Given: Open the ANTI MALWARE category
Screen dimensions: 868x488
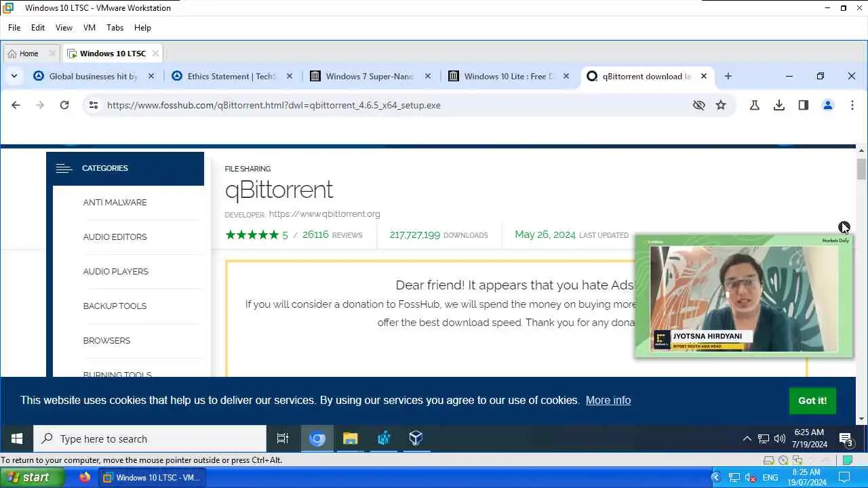Looking at the screenshot, I should pyautogui.click(x=115, y=202).
